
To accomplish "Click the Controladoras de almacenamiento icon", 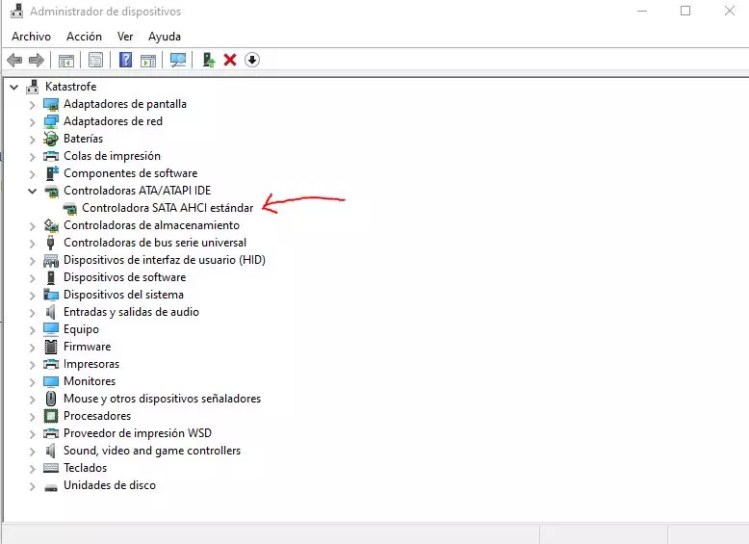I will pyautogui.click(x=51, y=225).
